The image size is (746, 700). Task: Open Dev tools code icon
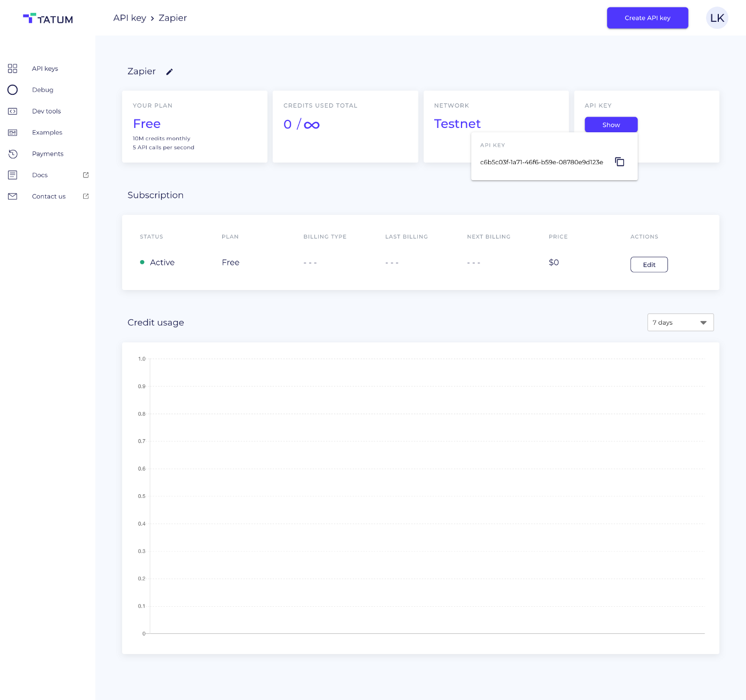pyautogui.click(x=13, y=111)
